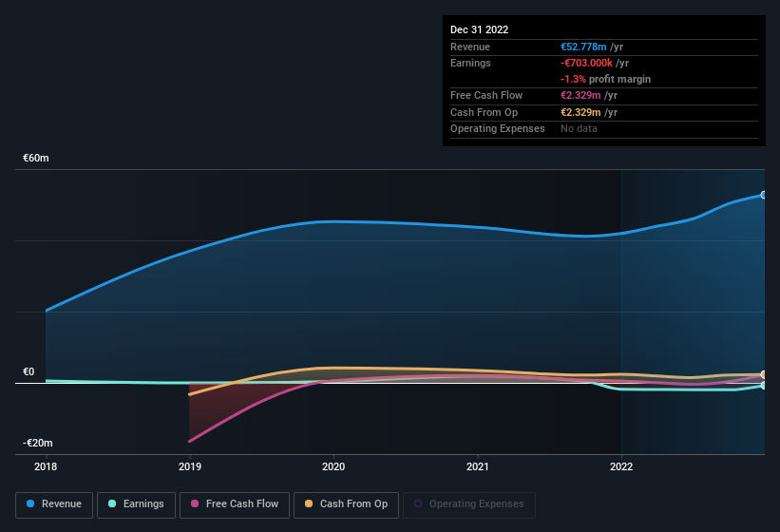Toggle the Revenue series legend button
780x532 pixels.
(x=54, y=504)
